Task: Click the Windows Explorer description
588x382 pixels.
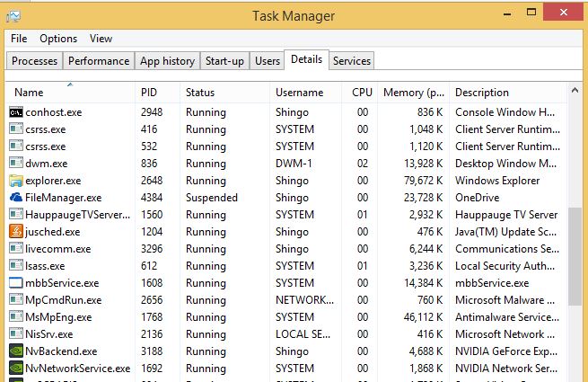Action: [x=497, y=181]
